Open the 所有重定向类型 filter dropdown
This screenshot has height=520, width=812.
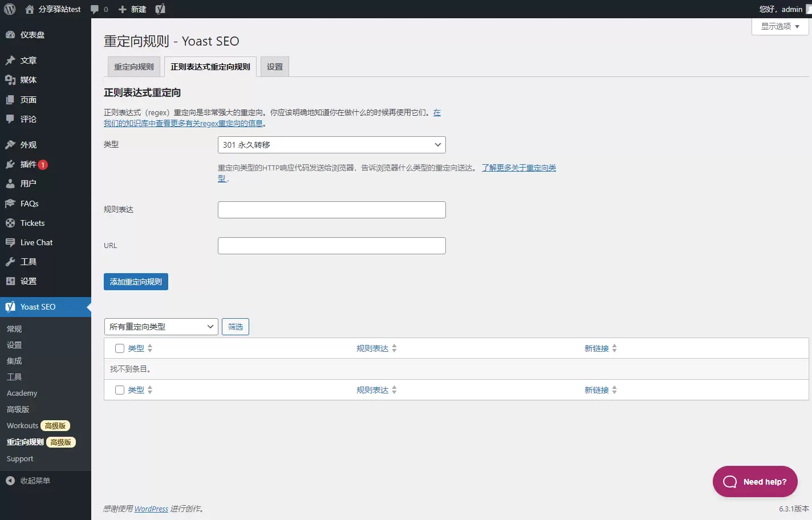[161, 327]
